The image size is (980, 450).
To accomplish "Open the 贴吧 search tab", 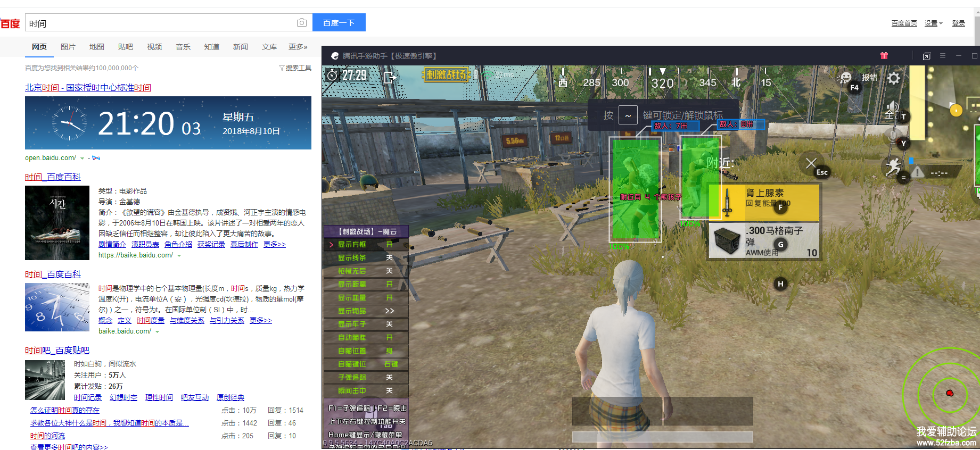I will [x=126, y=47].
